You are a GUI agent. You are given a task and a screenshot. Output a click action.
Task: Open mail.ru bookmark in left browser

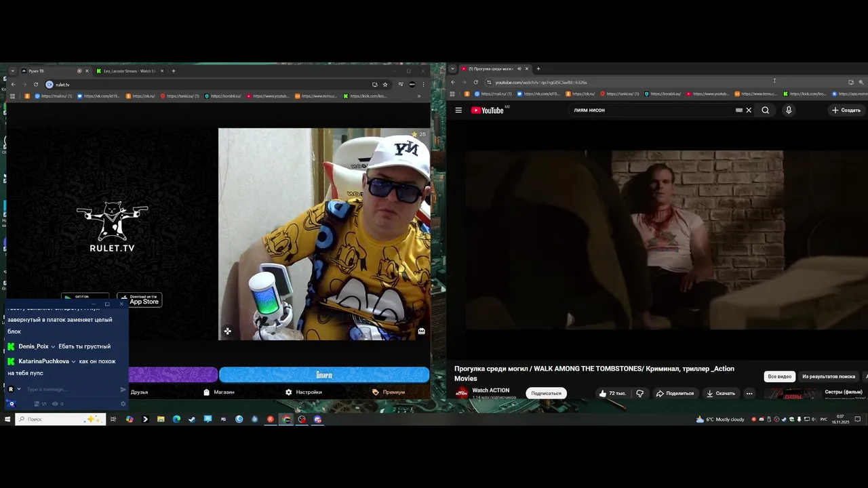[52, 96]
